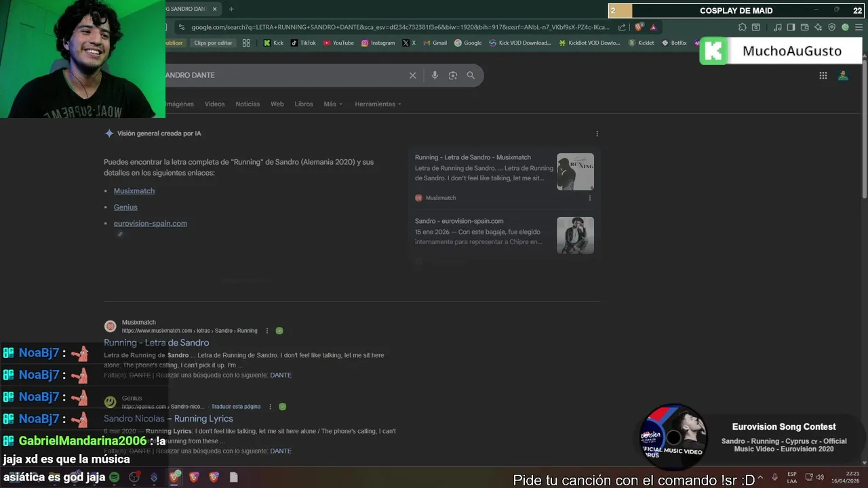Click the taskbar microphone tray icon
Viewport: 868px width, 488px height.
[x=774, y=477]
